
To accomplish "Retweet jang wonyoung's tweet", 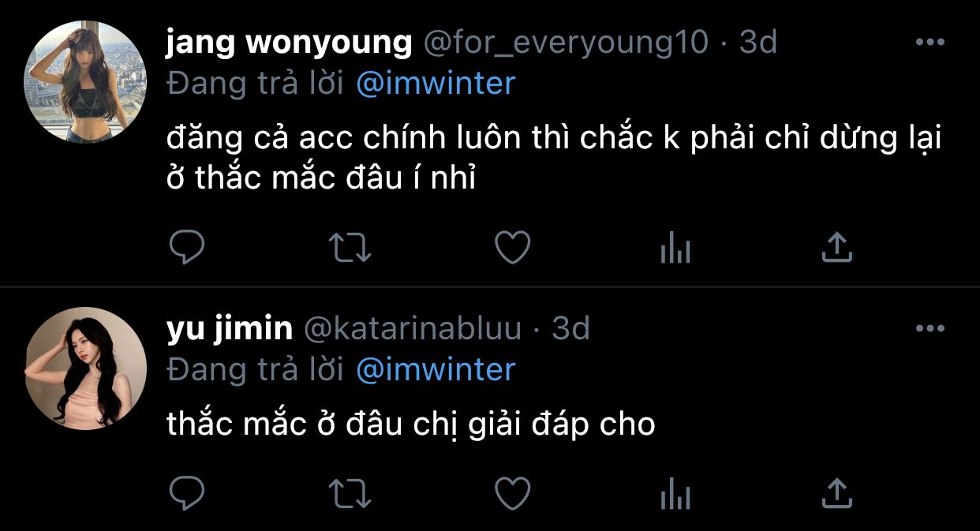I will click(x=350, y=248).
